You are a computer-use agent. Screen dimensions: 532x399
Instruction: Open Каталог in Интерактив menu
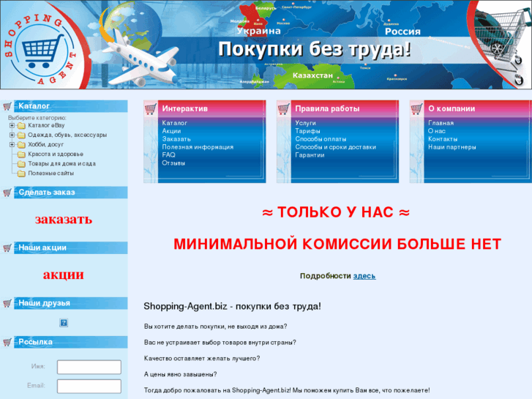174,123
